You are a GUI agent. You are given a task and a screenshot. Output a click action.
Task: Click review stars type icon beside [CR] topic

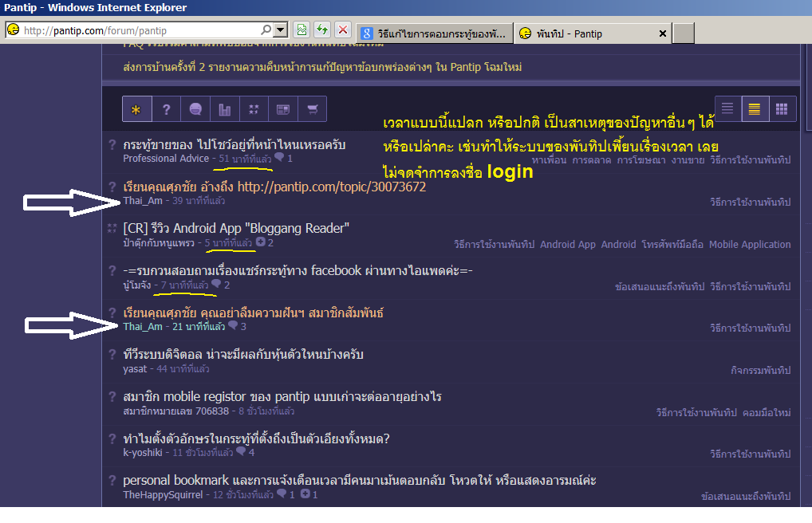[112, 228]
